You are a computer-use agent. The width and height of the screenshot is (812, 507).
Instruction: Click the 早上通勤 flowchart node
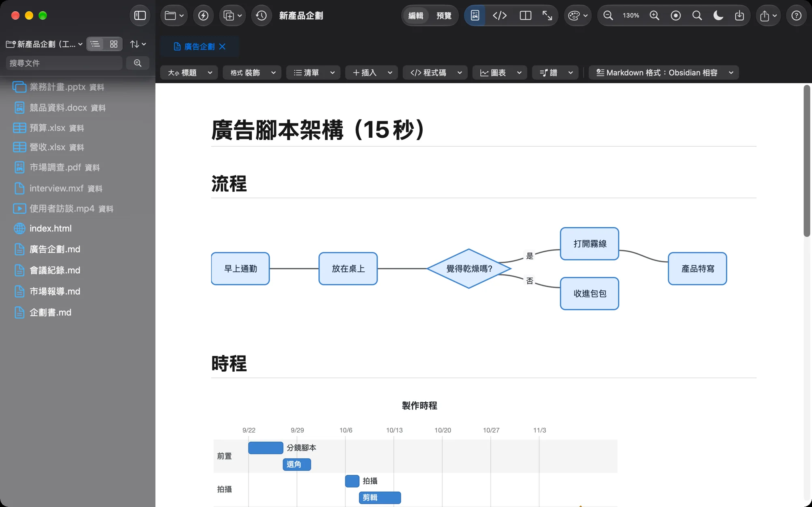tap(240, 269)
